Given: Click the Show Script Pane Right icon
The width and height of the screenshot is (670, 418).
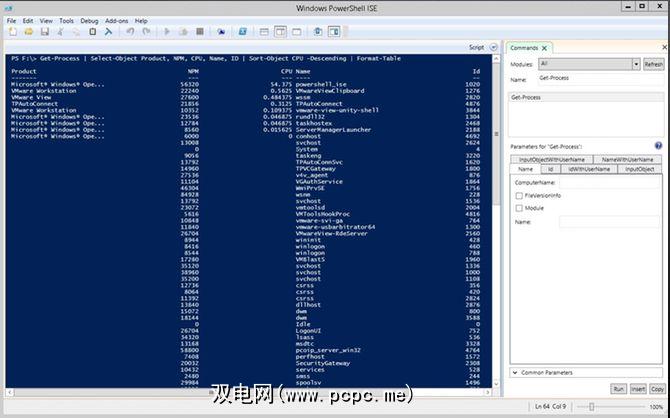Looking at the screenshot, I should point(280,32).
